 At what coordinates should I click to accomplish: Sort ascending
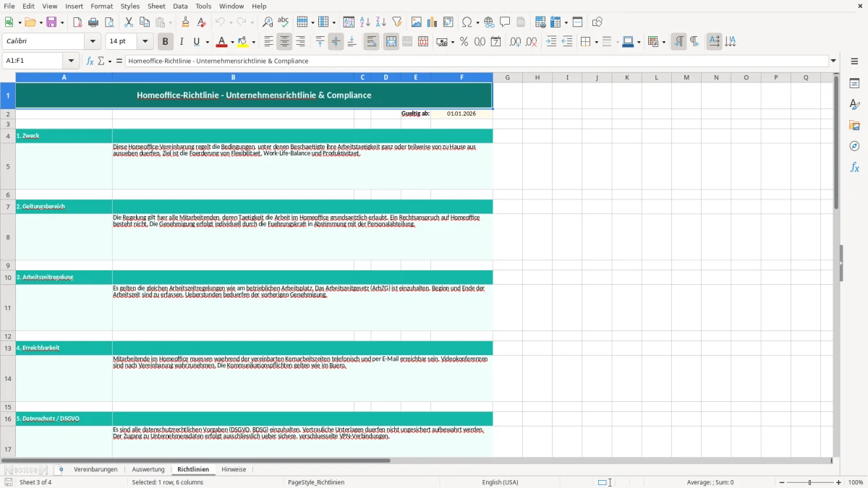[365, 22]
